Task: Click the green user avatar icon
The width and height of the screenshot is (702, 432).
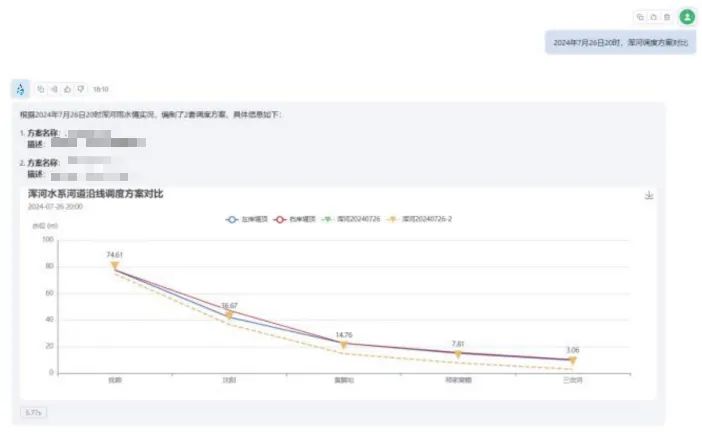Action: (687, 17)
